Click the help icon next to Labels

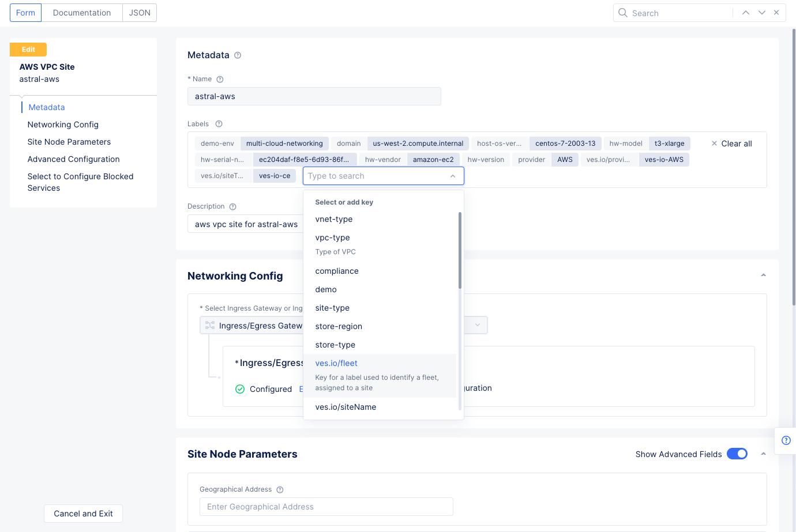point(219,123)
